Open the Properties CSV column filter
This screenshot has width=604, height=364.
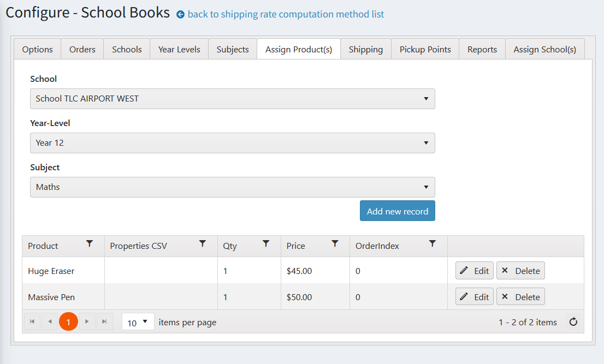(x=203, y=244)
